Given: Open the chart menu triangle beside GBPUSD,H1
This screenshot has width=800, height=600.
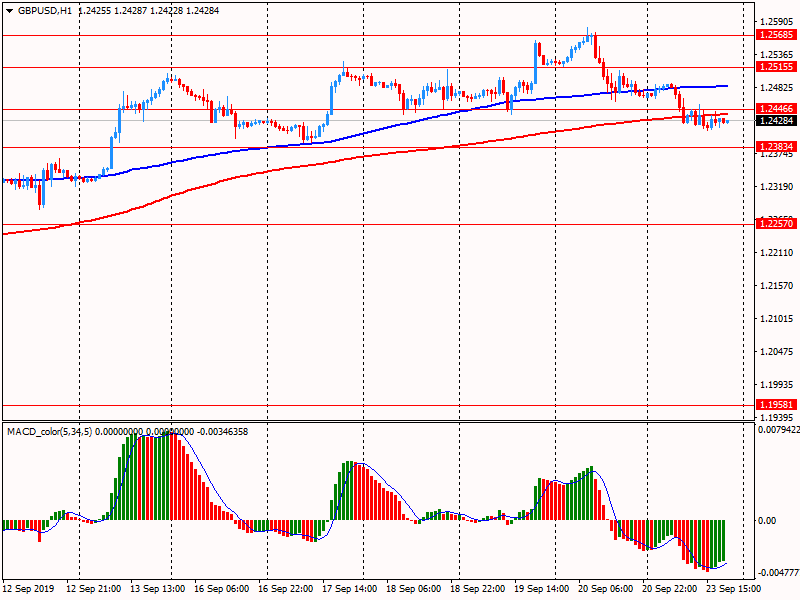Looking at the screenshot, I should pyautogui.click(x=10, y=11).
